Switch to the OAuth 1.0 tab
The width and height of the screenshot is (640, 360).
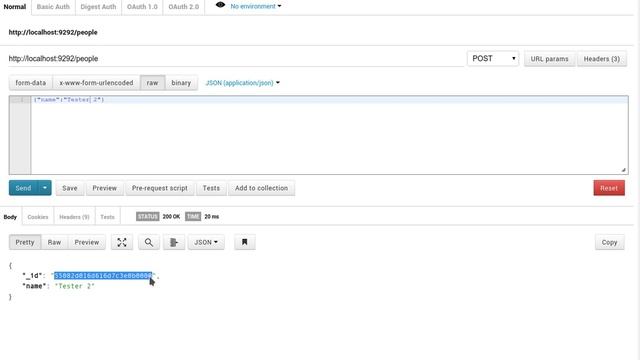(x=142, y=7)
